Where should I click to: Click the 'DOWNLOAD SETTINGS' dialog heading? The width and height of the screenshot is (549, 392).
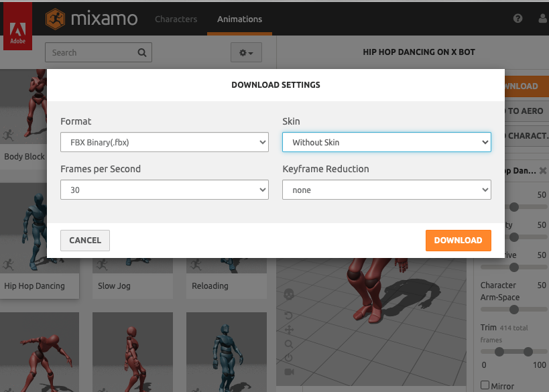[276, 85]
